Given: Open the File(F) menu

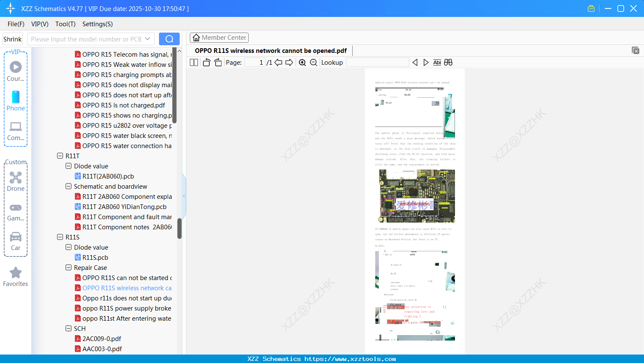Looking at the screenshot, I should point(16,24).
